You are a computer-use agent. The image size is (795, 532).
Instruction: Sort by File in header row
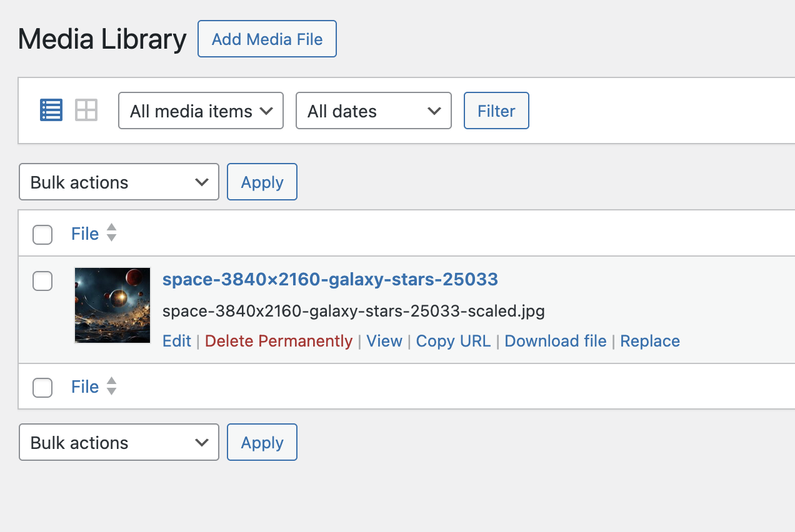(x=86, y=234)
